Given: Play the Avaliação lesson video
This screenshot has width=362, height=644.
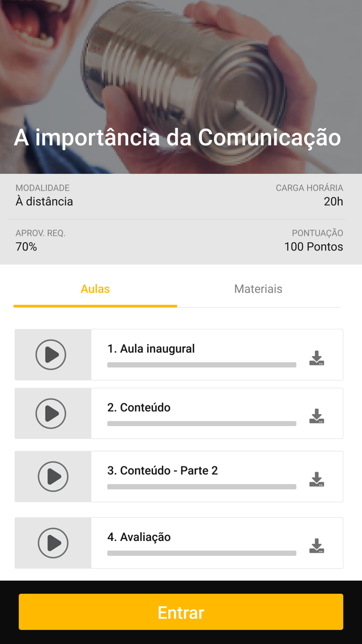Looking at the screenshot, I should (53, 543).
